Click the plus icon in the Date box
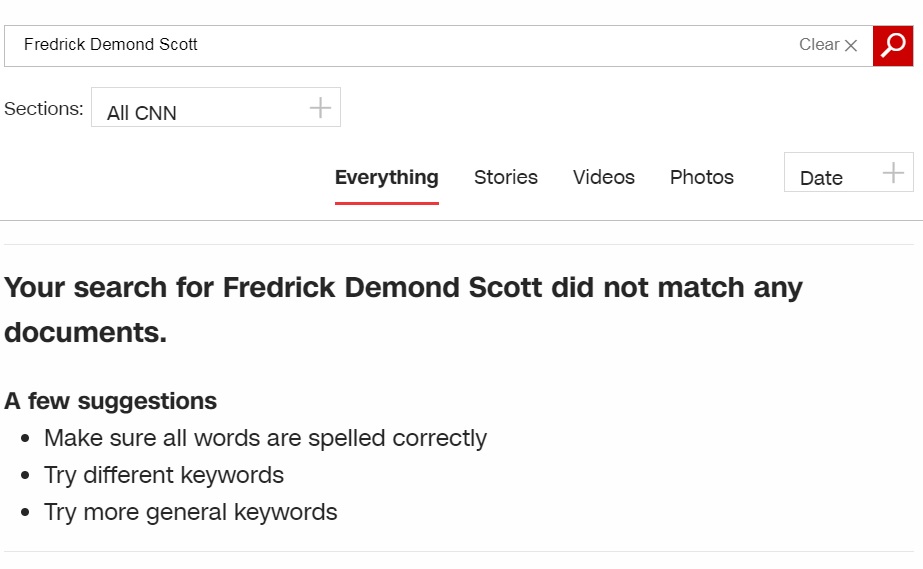Image resolution: width=923 pixels, height=569 pixels. coord(893,172)
